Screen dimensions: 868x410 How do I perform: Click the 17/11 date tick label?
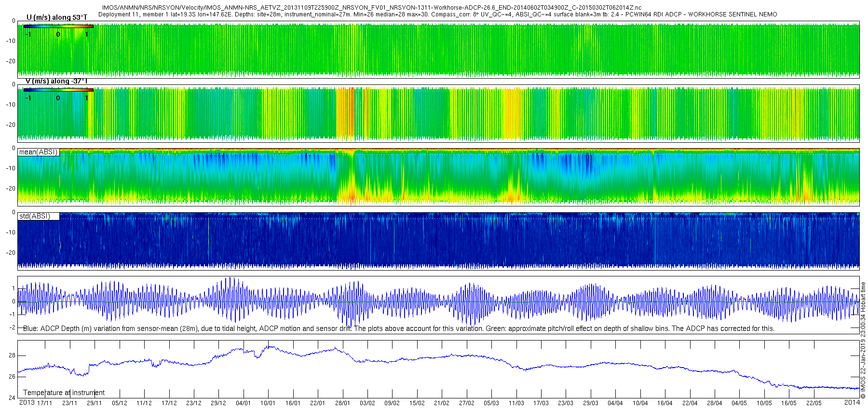point(45,403)
